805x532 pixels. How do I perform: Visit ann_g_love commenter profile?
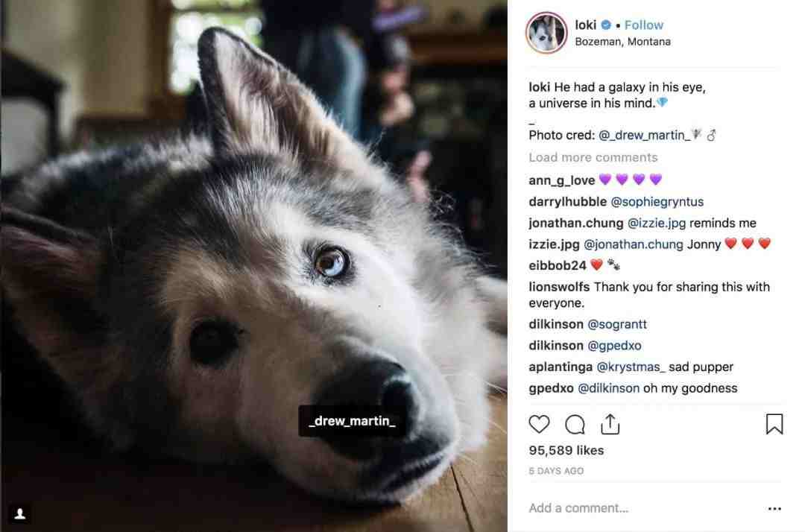tap(562, 180)
